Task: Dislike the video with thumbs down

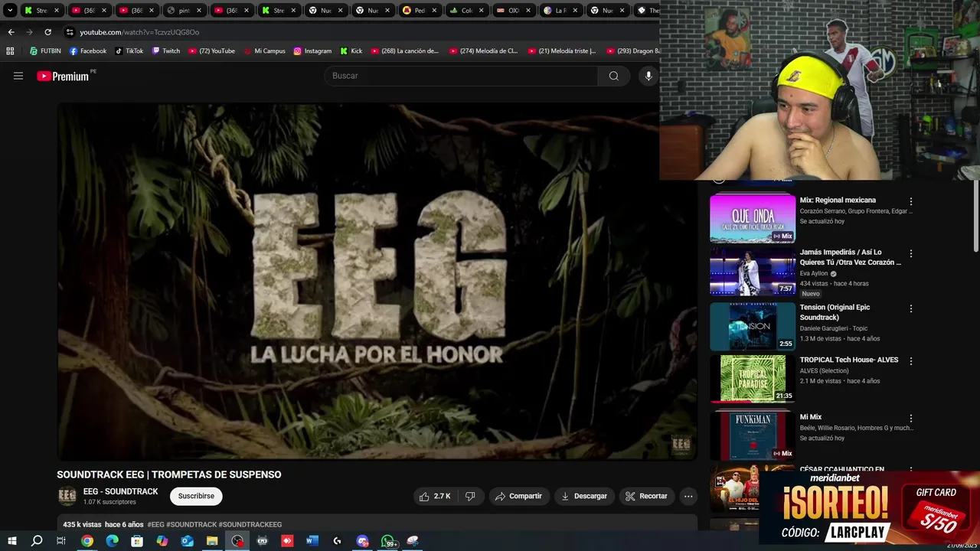Action: 470,496
